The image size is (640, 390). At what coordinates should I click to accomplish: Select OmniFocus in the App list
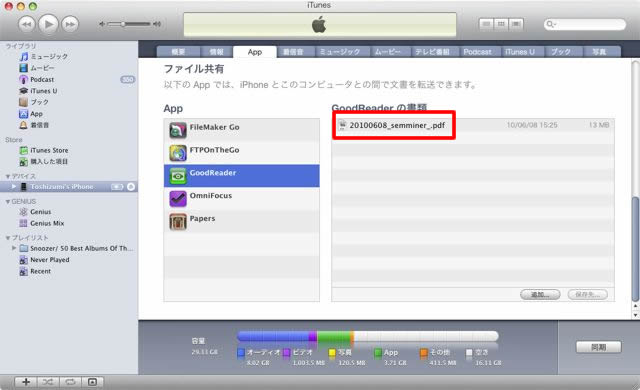click(242, 199)
